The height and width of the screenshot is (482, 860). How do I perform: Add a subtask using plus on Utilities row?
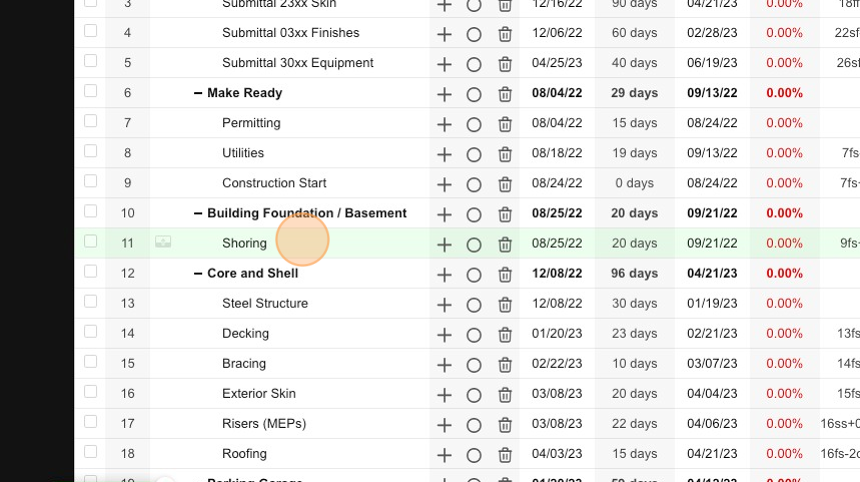click(x=444, y=154)
